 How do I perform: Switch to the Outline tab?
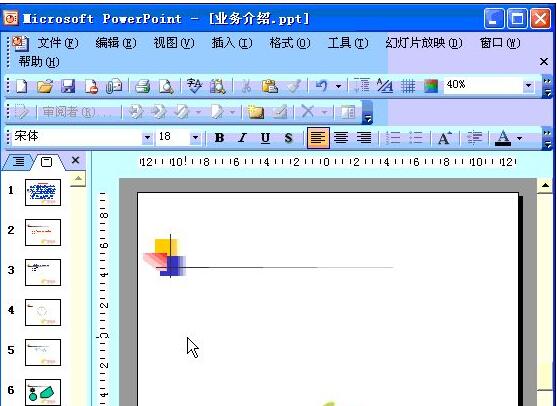(18, 162)
